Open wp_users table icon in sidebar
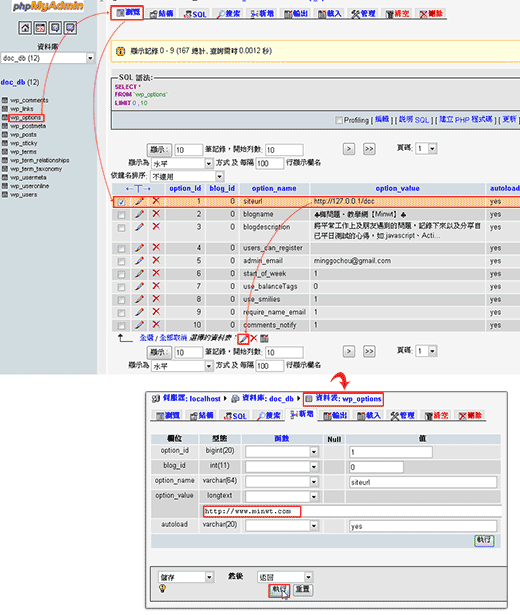This screenshot has height=615, width=520. pos(5,195)
